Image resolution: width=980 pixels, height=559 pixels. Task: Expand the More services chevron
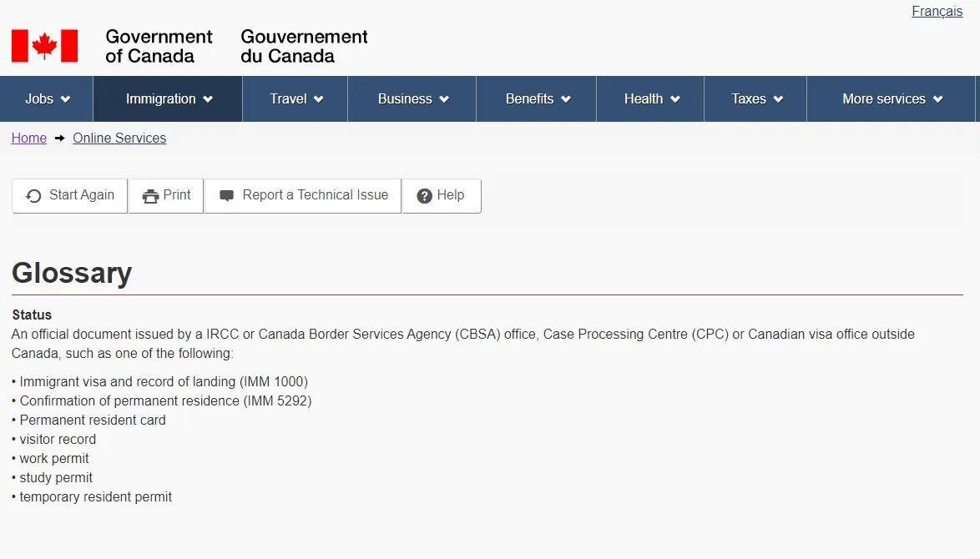[937, 99]
